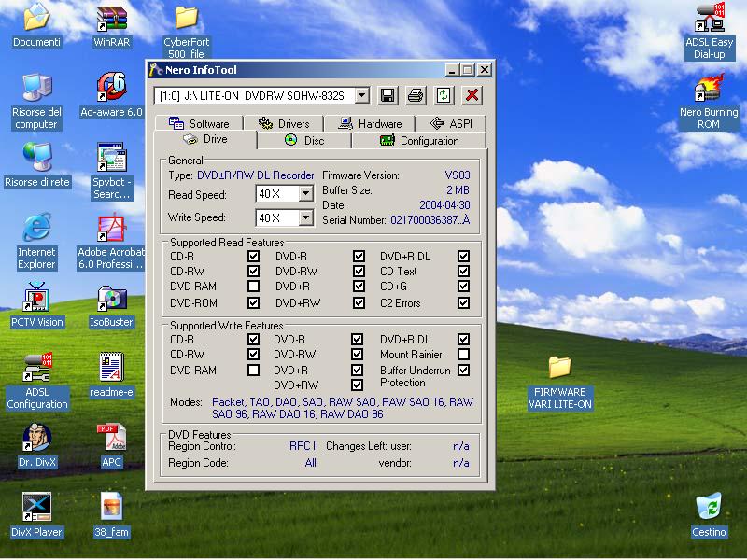Toggle Buffer Underrun Protection checkbox
Image resolution: width=747 pixels, height=560 pixels.
(463, 370)
